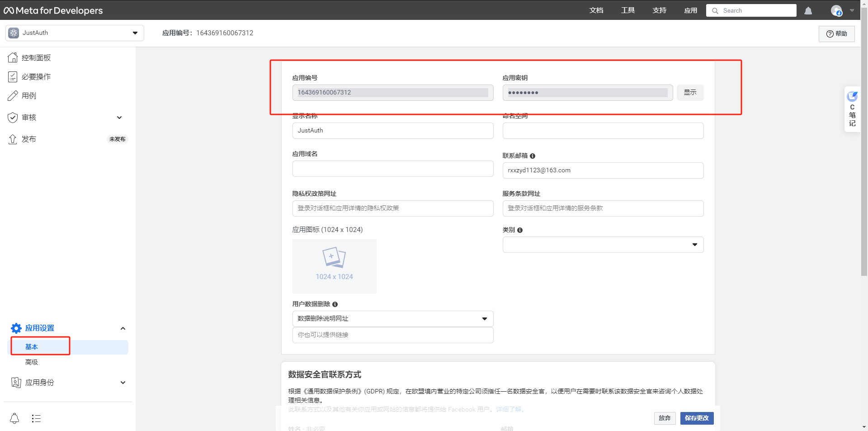Select 高级 under 应用设置
This screenshot has width=868, height=431.
point(32,362)
